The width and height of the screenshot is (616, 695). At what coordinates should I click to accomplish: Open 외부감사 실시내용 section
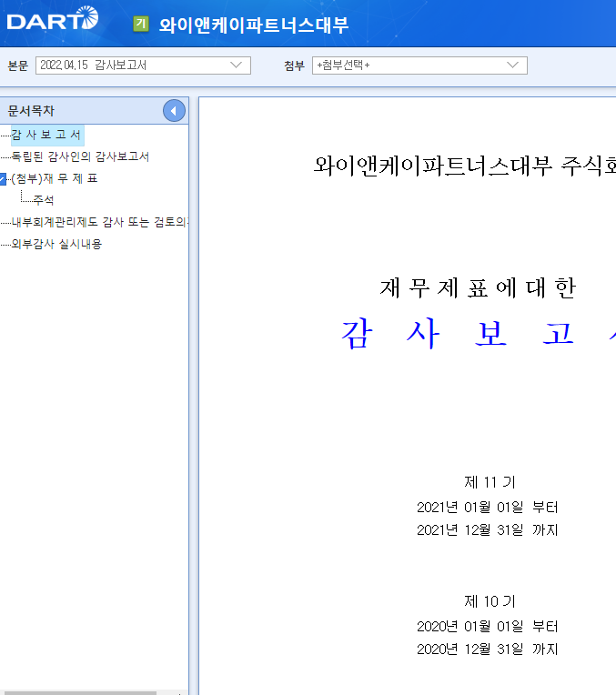(56, 244)
